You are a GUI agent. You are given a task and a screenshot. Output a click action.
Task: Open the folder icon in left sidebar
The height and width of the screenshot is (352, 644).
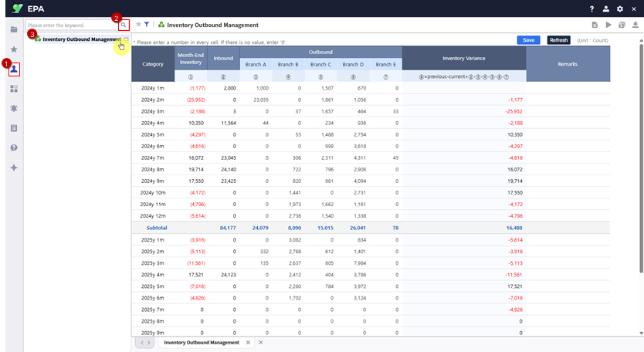(x=14, y=29)
